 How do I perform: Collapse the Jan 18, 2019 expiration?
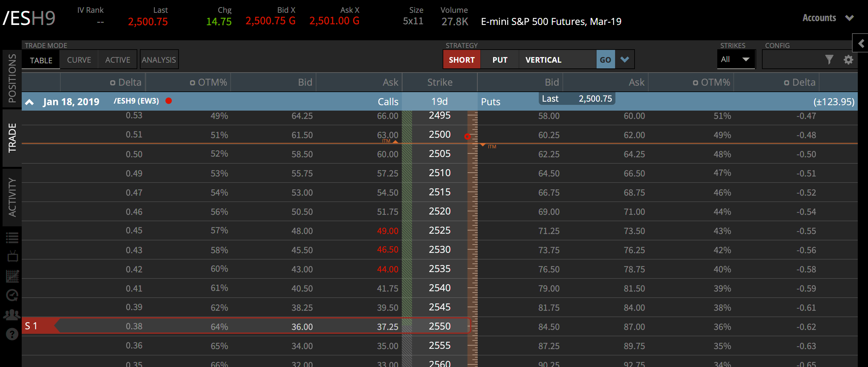pos(30,102)
